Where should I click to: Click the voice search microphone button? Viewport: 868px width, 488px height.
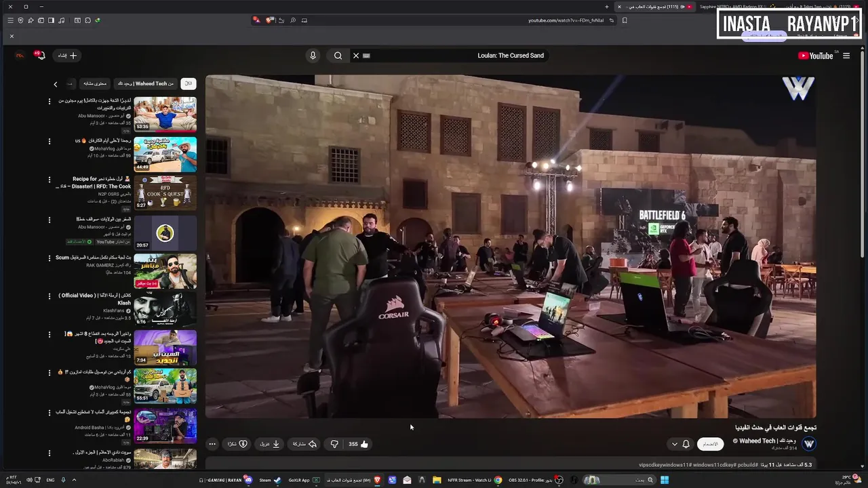pyautogui.click(x=313, y=56)
